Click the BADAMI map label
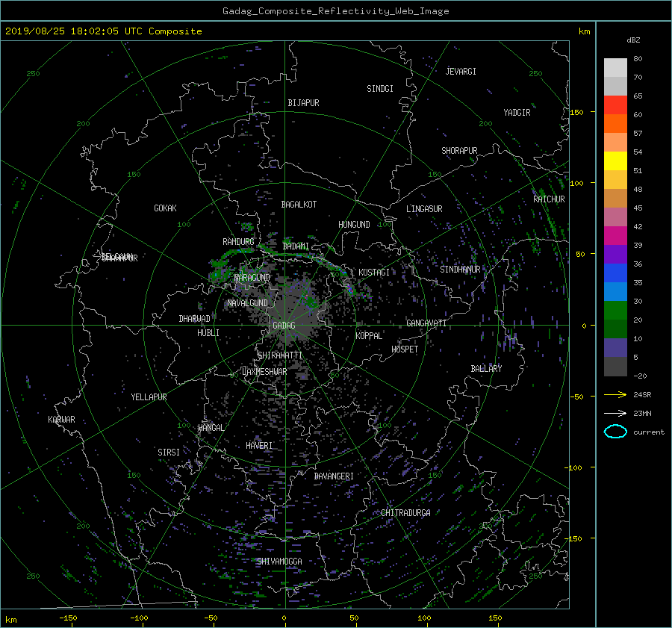 296,246
